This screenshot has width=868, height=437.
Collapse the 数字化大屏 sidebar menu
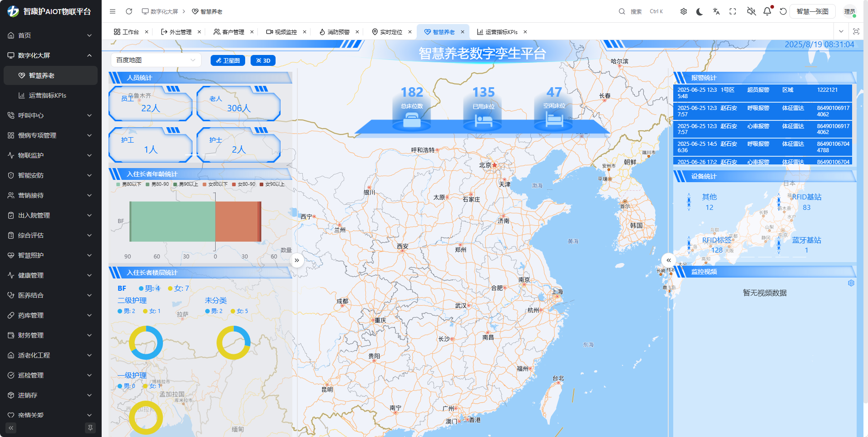pos(50,55)
